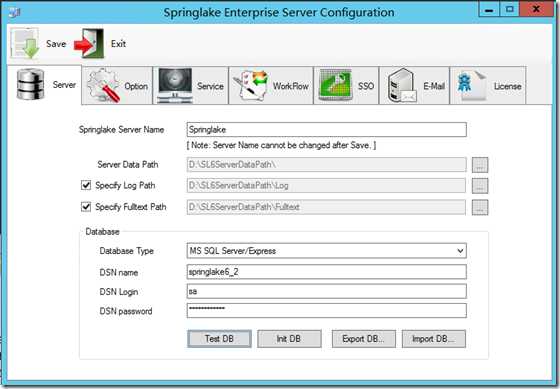The width and height of the screenshot is (560, 389).
Task: Click the Fulltext path text field
Action: tap(326, 207)
